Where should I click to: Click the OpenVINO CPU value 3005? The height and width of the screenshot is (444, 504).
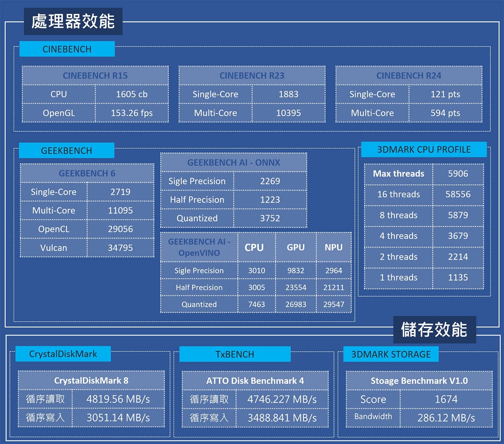257,287
